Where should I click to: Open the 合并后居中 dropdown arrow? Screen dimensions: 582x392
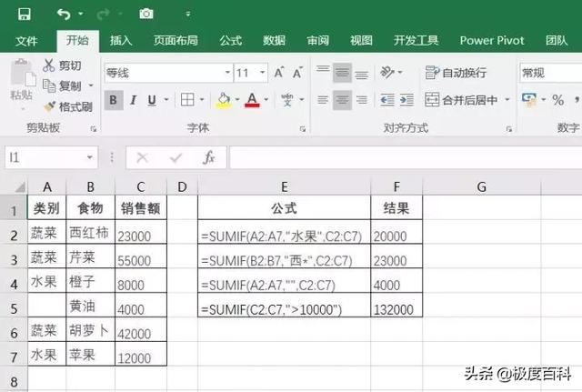pos(507,99)
